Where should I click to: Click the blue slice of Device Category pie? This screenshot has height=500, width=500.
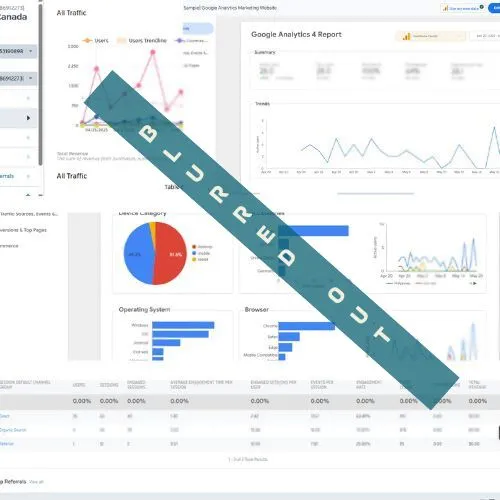coord(138,253)
